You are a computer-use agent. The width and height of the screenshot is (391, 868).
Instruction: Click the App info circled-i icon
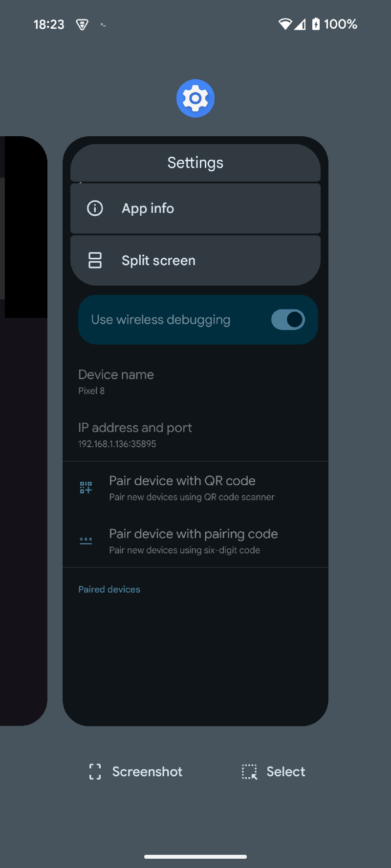tap(95, 208)
